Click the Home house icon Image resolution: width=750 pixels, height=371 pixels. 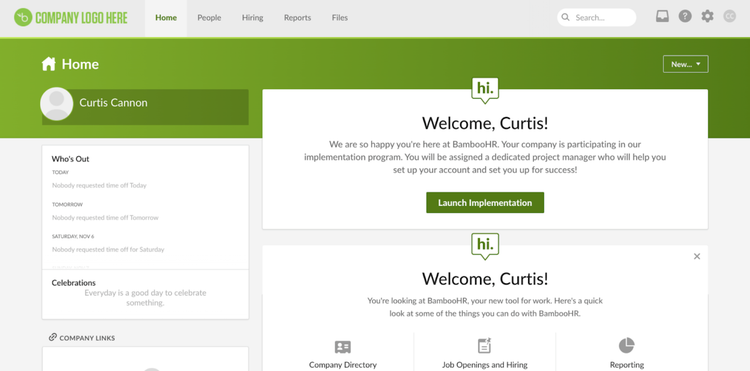coord(48,64)
